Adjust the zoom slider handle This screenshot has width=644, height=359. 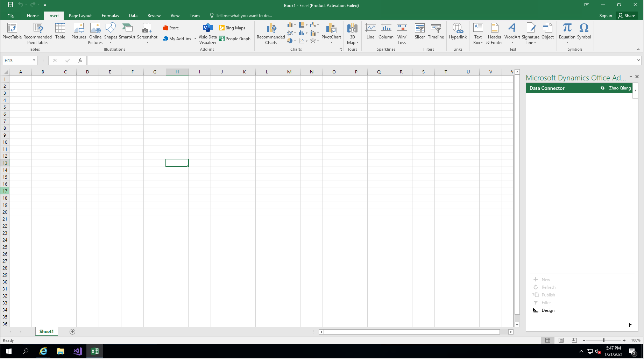point(604,340)
